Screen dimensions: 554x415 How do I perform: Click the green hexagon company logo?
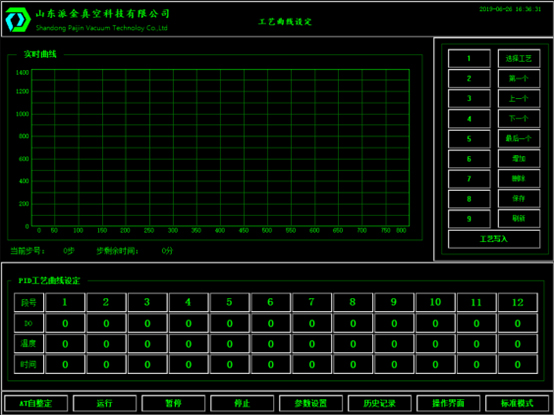[x=18, y=20]
